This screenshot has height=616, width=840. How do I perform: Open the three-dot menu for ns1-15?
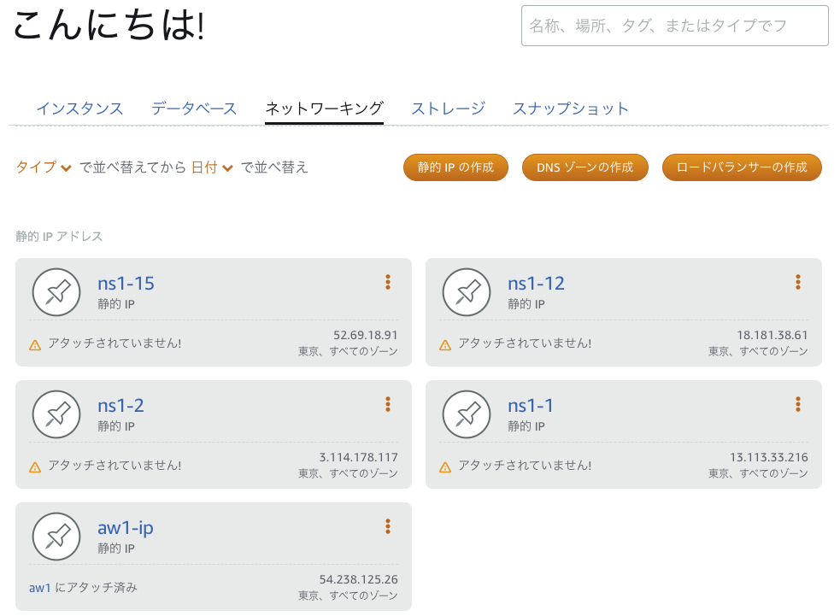[388, 282]
